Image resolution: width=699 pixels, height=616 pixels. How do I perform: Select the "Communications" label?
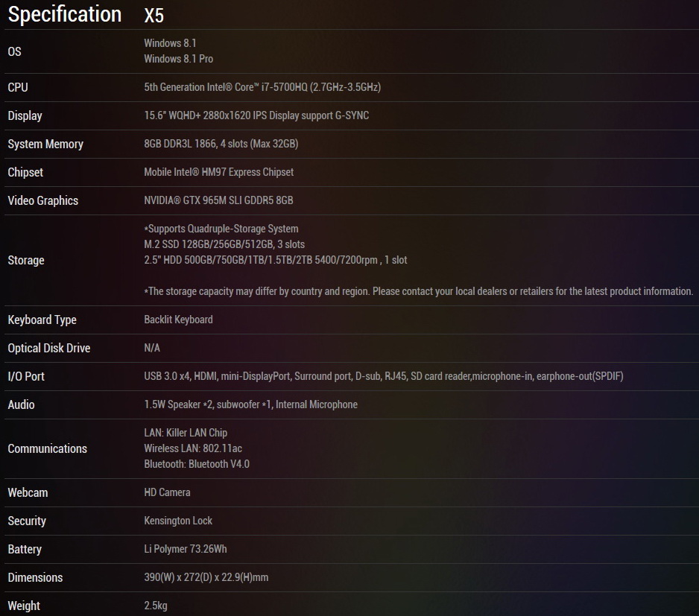tap(47, 449)
